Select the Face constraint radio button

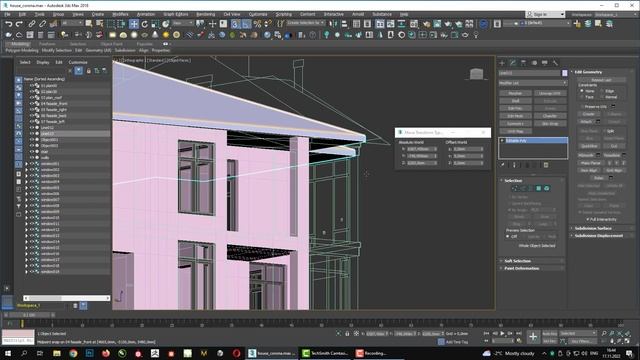tap(582, 97)
